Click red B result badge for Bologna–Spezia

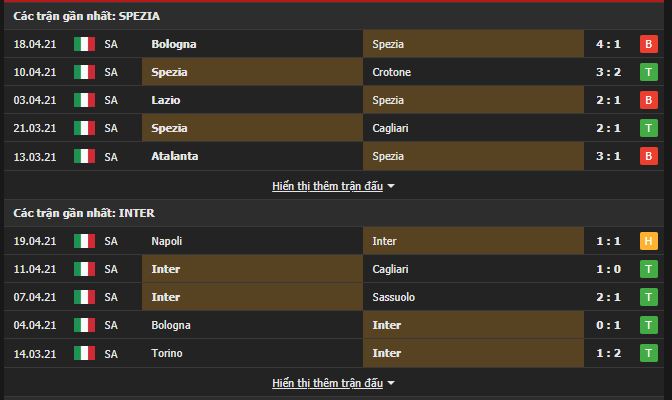pyautogui.click(x=648, y=44)
